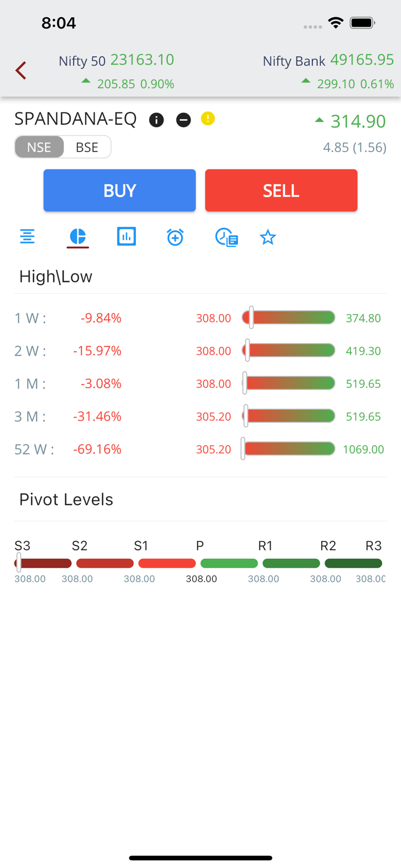The height and width of the screenshot is (868, 401).
Task: Tap the black minus circle icon
Action: (183, 120)
